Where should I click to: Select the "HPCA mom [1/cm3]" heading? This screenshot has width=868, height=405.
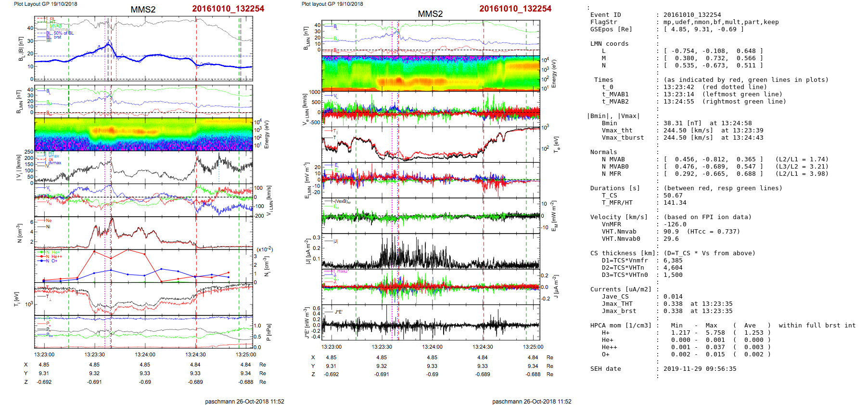point(621,326)
